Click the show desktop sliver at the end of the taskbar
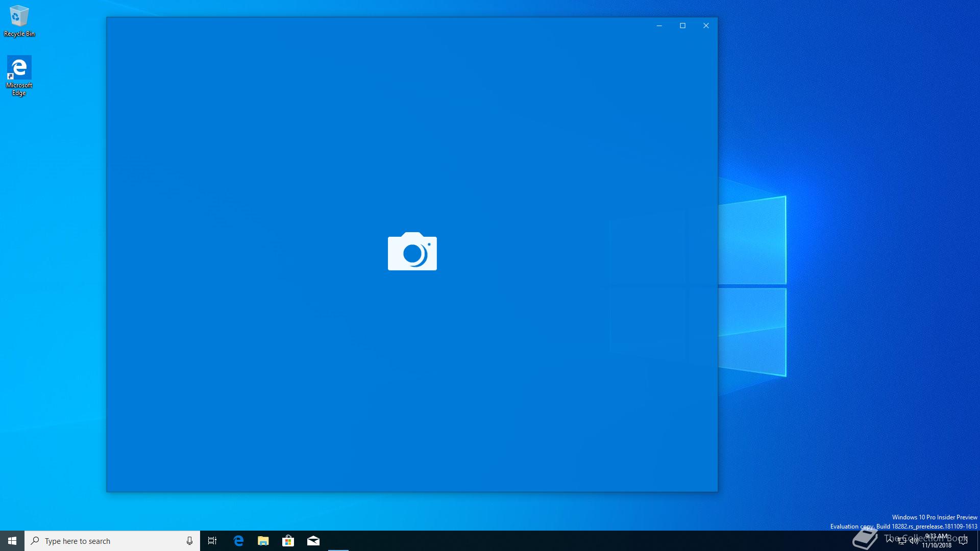 [x=978, y=541]
